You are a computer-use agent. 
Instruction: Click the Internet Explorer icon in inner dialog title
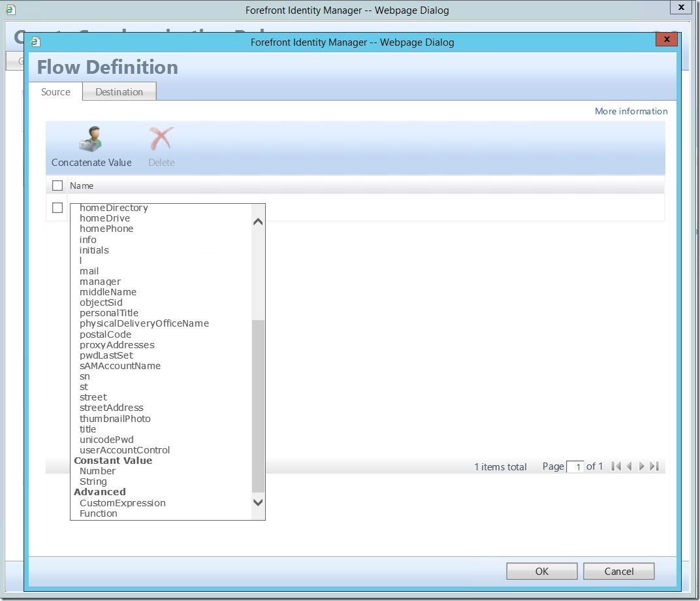tap(35, 42)
